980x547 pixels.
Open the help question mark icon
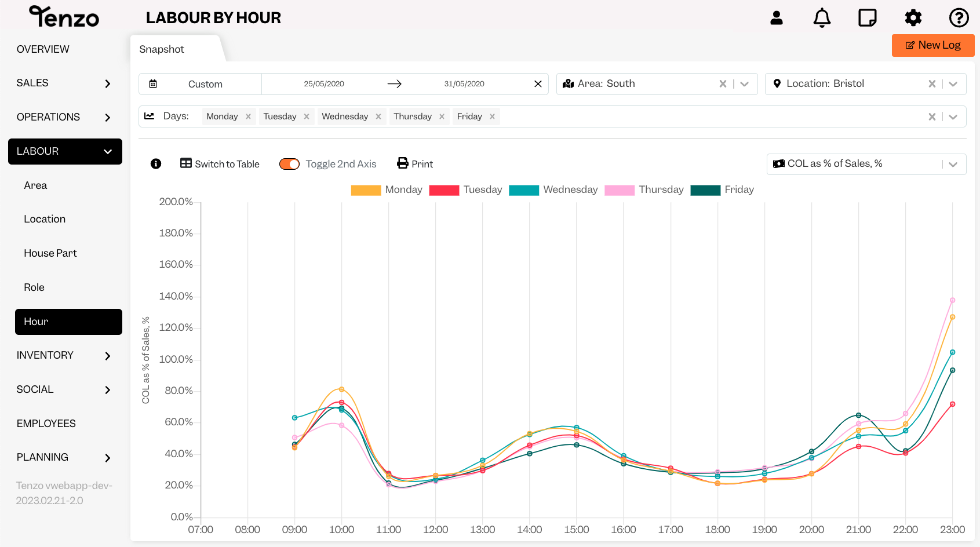coord(959,18)
